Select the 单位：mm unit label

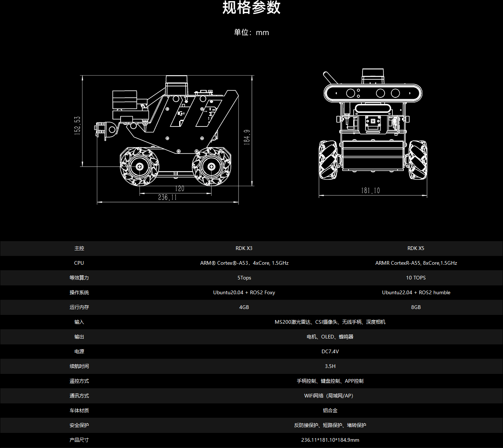click(x=251, y=32)
